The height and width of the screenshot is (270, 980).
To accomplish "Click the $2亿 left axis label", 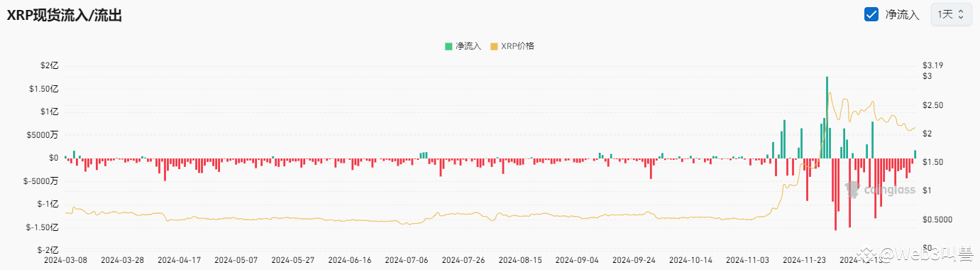I will (x=50, y=65).
